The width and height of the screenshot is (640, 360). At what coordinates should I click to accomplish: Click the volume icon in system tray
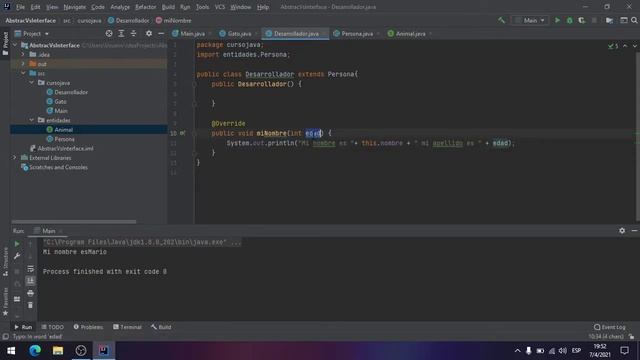pos(562,351)
